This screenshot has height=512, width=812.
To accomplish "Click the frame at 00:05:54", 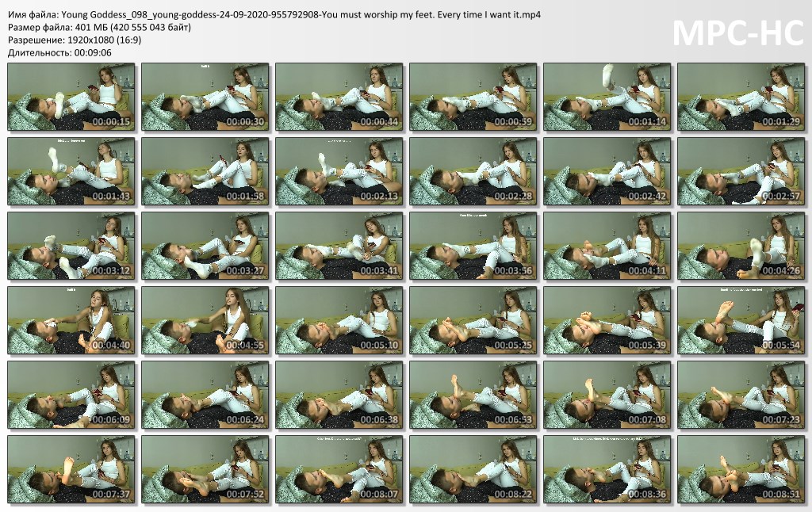I will 741,320.
